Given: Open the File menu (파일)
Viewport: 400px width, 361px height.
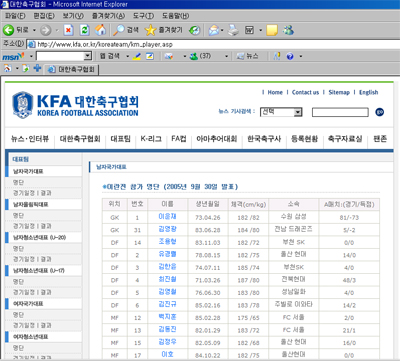Looking at the screenshot, I should point(15,16).
